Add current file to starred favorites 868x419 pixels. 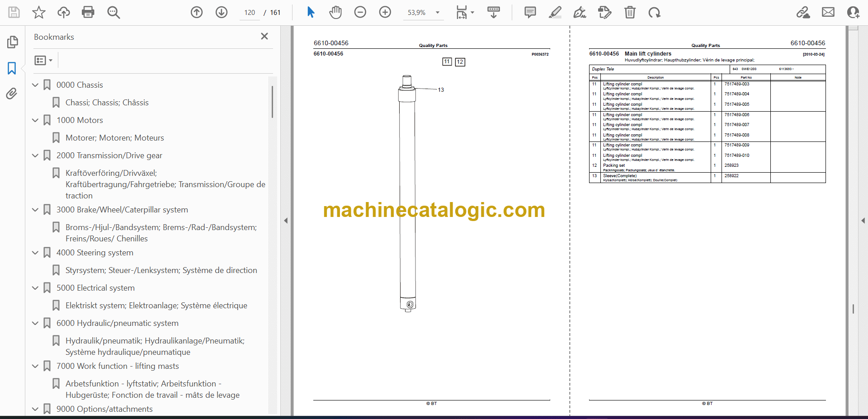[x=39, y=12]
